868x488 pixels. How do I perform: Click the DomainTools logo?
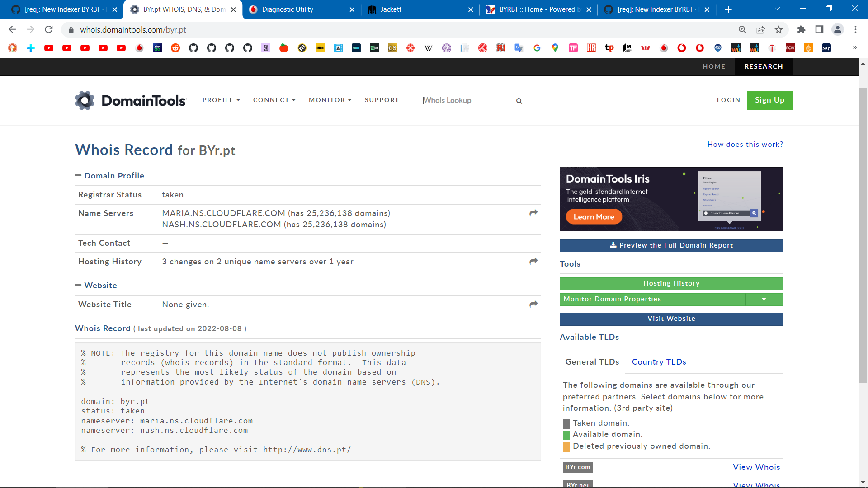(130, 100)
